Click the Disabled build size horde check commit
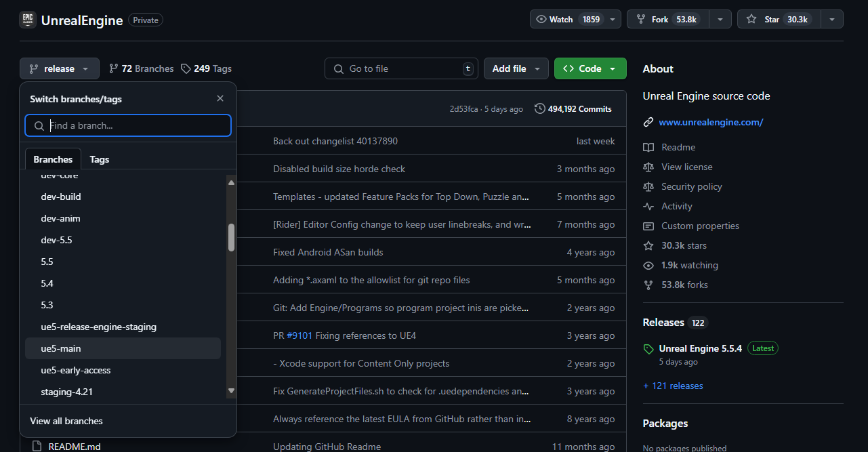 [x=339, y=169]
